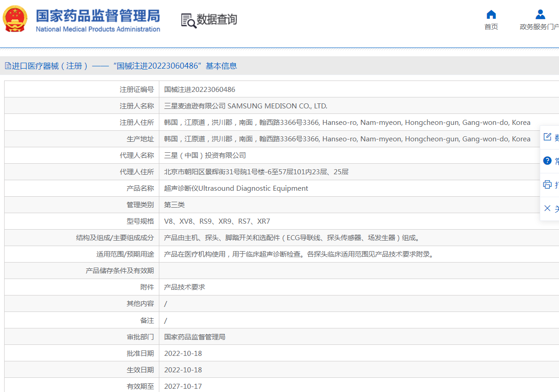Select registration number 国械注进20223060486 value
The width and height of the screenshot is (559, 392).
pos(200,90)
